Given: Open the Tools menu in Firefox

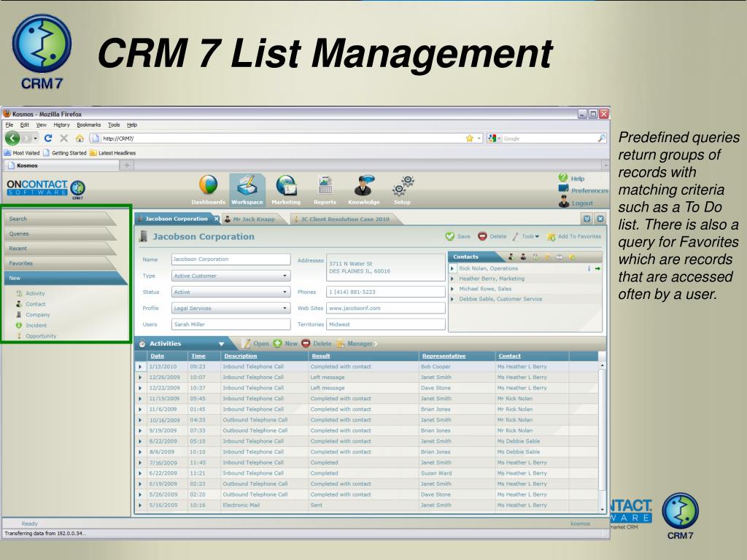Looking at the screenshot, I should point(114,125).
